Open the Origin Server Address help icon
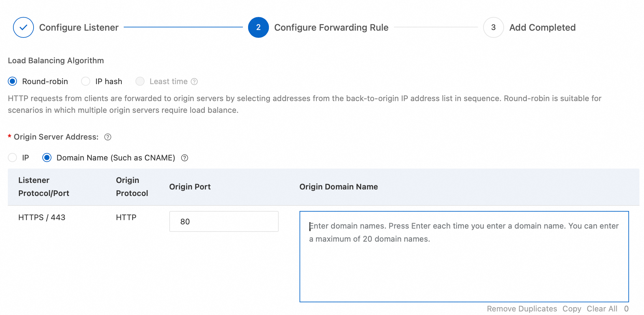The image size is (644, 315). coord(108,137)
